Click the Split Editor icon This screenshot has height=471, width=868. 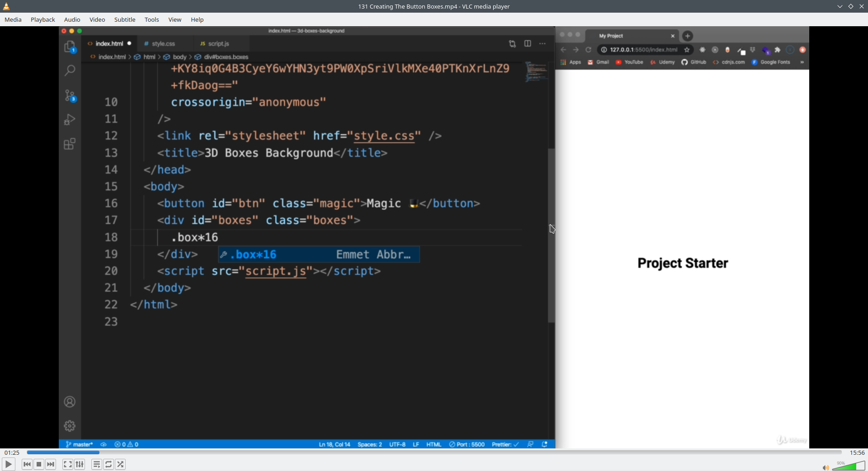(528, 44)
